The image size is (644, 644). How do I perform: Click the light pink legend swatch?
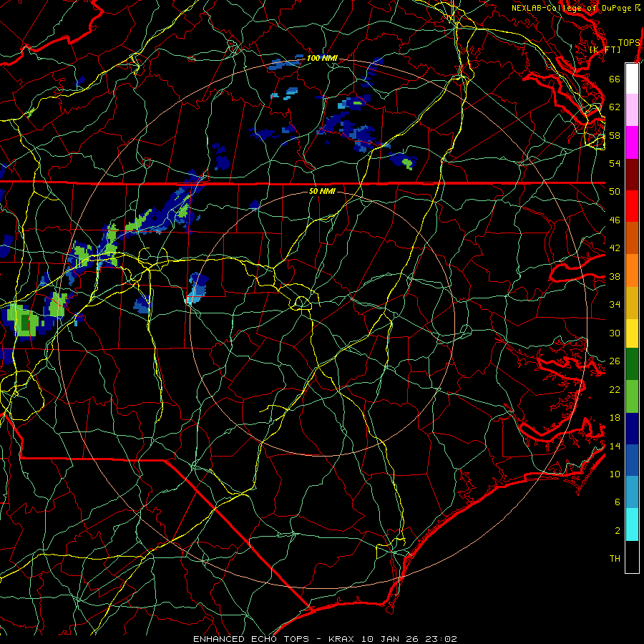[632, 109]
